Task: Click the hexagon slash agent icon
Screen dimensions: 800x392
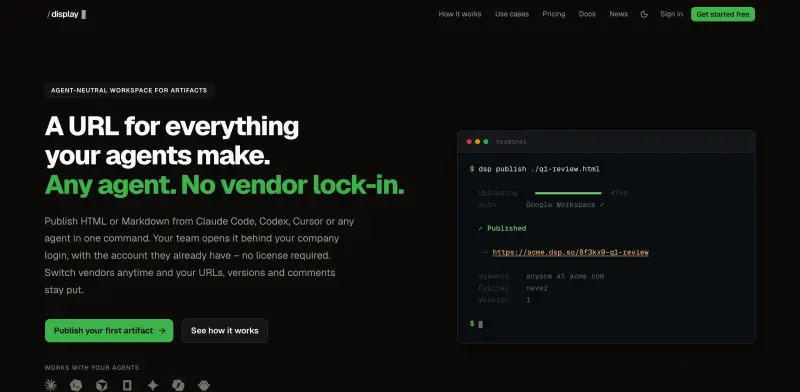Action: pyautogui.click(x=178, y=385)
